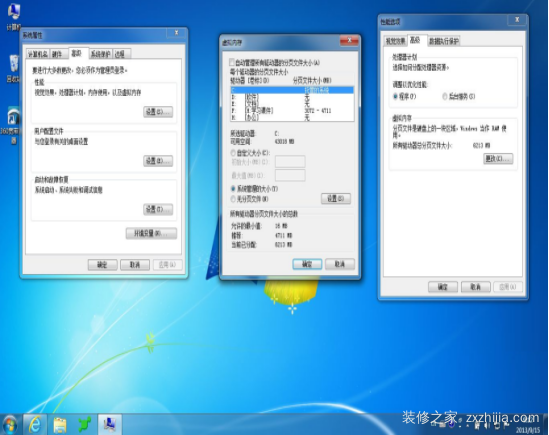
Task: Select drive H: [办公] row
Action: click(292, 118)
